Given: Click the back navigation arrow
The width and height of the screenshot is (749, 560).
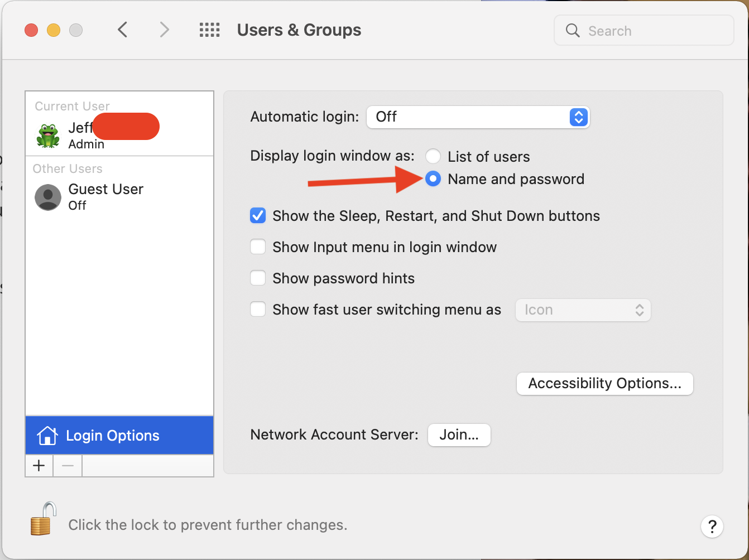Looking at the screenshot, I should (123, 30).
